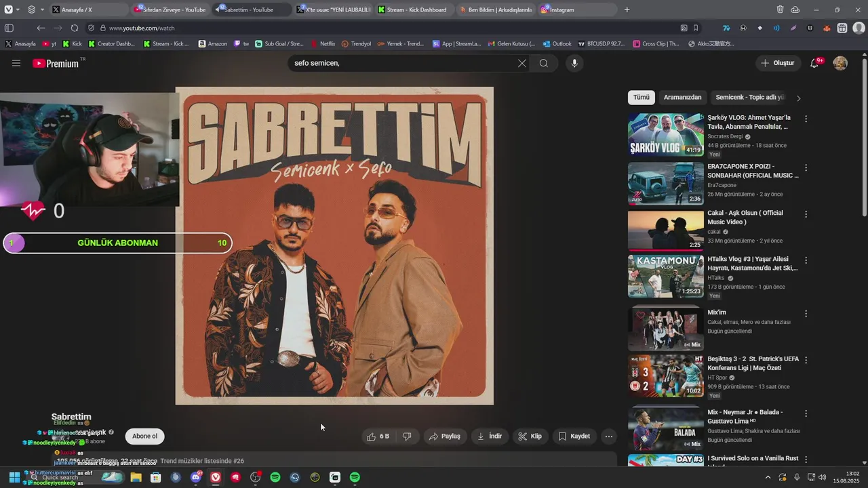
Task: Open the Amazon bookmark
Action: pos(213,43)
